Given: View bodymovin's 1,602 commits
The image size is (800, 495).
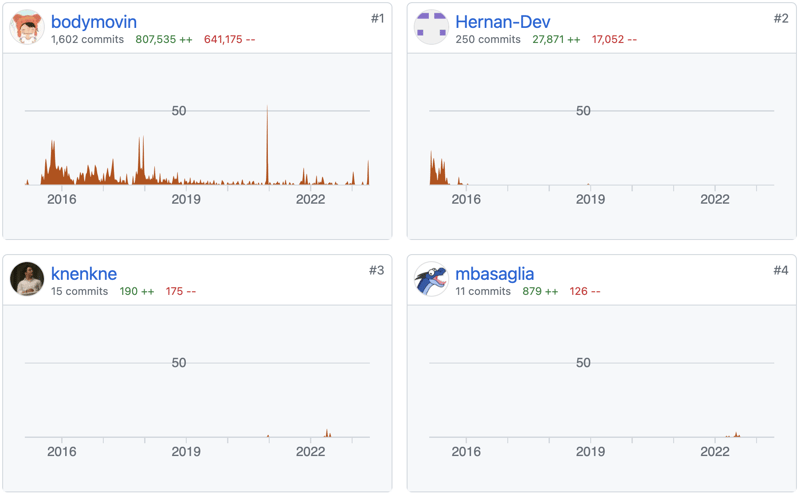Looking at the screenshot, I should [87, 40].
